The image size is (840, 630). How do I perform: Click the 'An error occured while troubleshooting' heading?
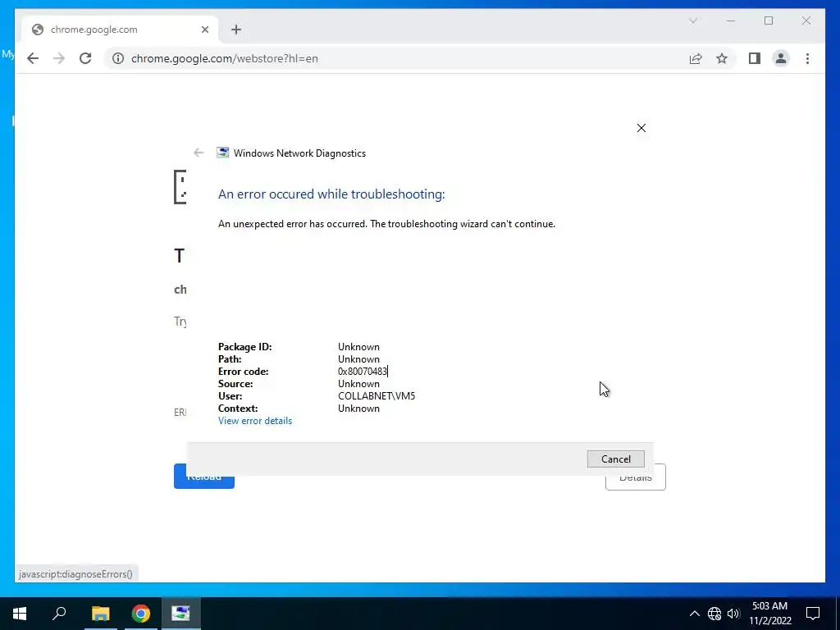[331, 194]
